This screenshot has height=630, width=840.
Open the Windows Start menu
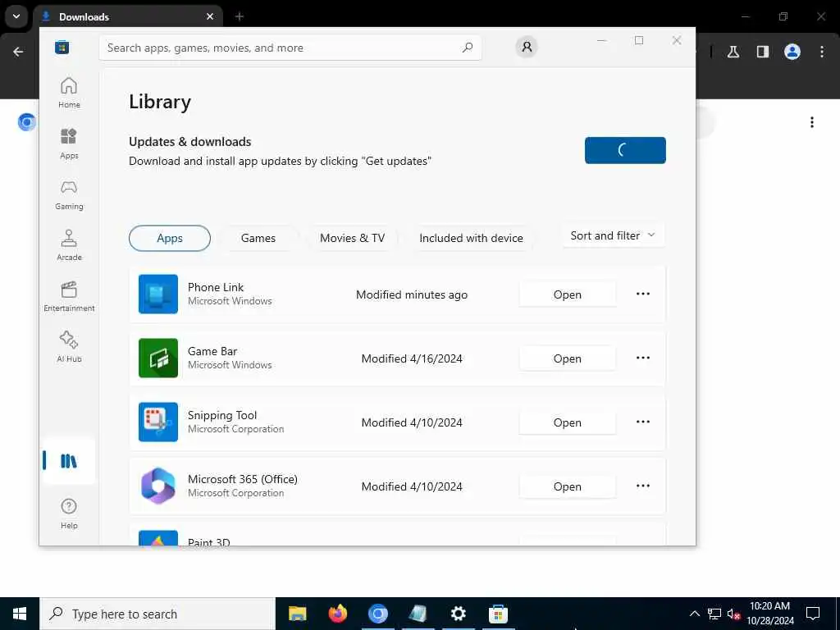(x=20, y=614)
